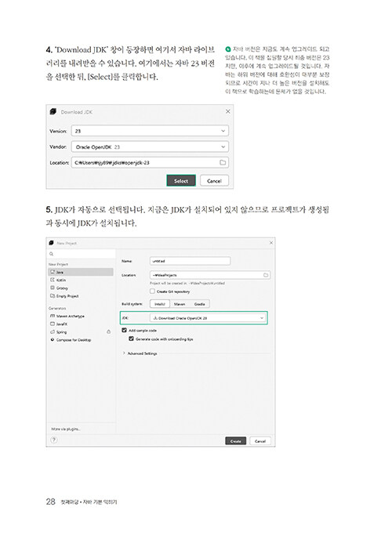The image size is (392, 536).
Task: Expand Advanced Settings section
Action: point(140,353)
